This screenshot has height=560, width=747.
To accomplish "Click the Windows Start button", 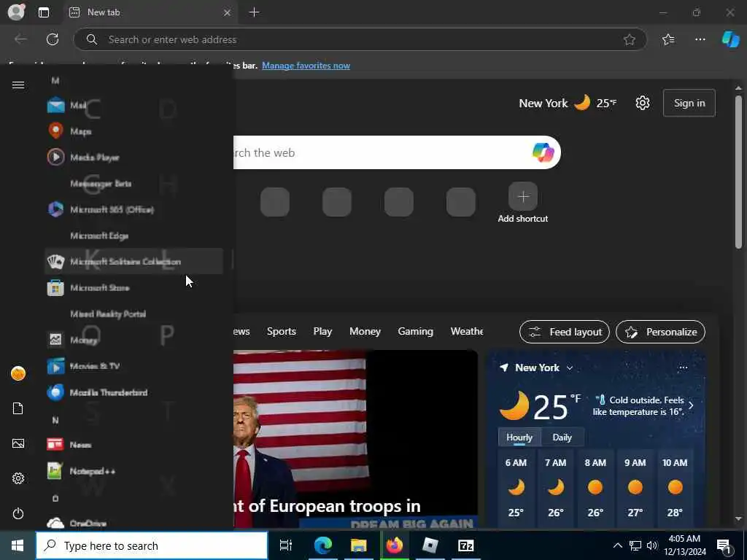I will tap(18, 545).
